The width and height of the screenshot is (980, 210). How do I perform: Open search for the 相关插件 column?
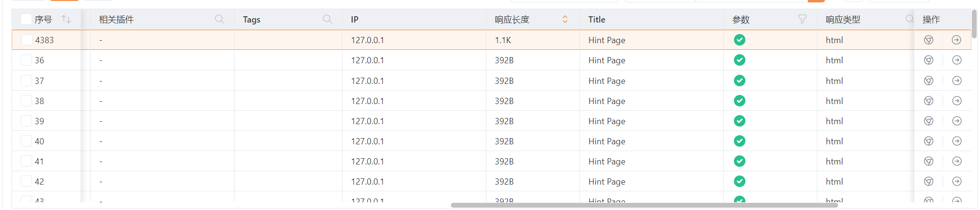[219, 19]
